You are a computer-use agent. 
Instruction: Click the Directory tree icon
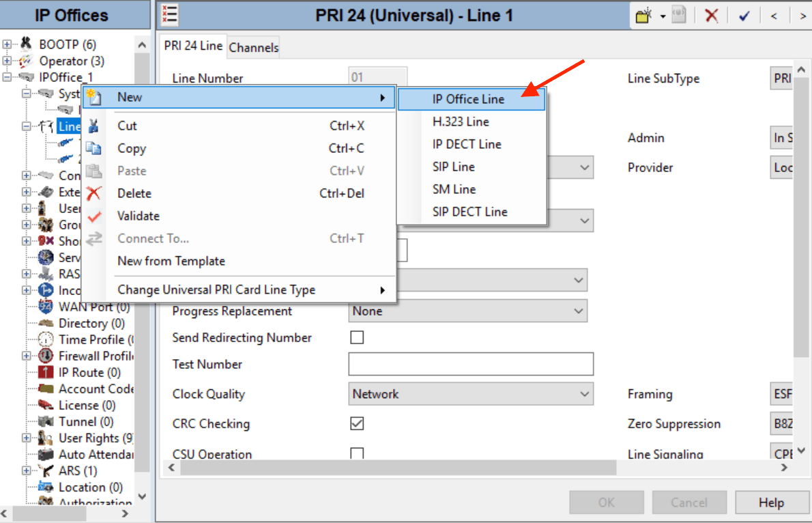click(x=46, y=323)
